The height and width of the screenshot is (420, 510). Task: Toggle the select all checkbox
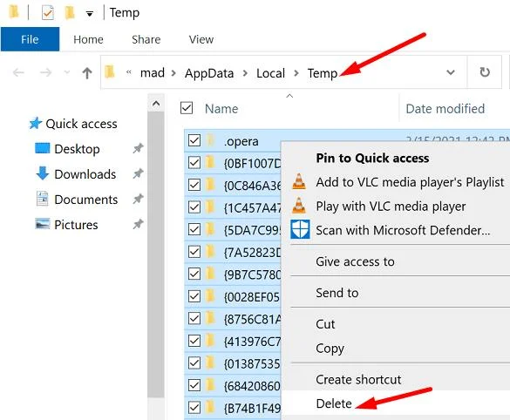click(187, 108)
